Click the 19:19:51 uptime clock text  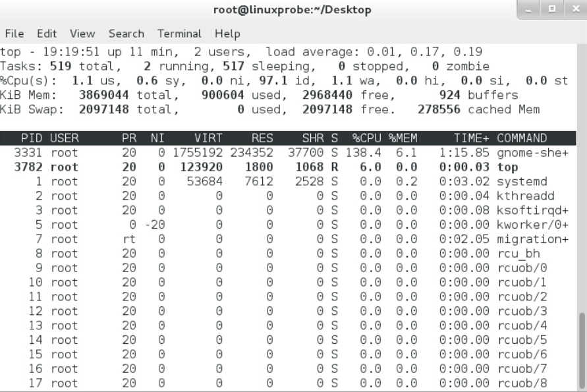tap(71, 52)
